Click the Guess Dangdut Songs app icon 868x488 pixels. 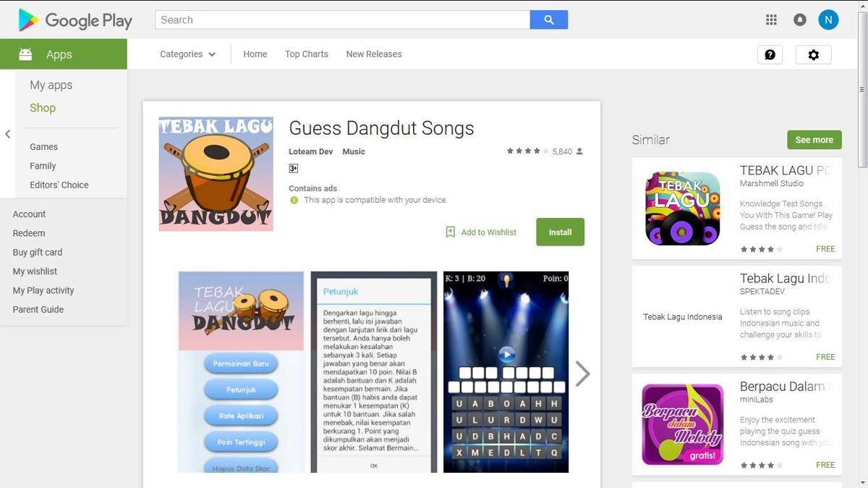[x=216, y=174]
